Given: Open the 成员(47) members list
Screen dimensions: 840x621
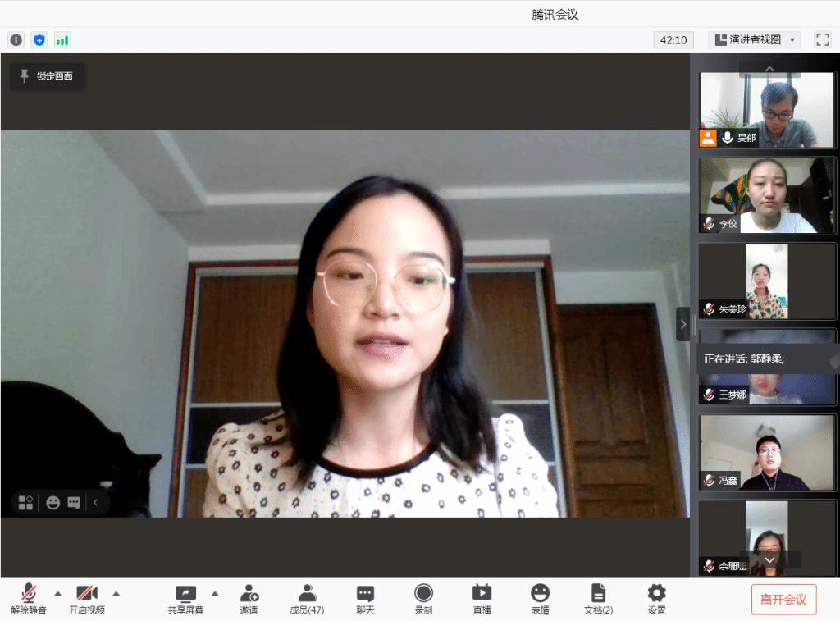Looking at the screenshot, I should click(x=306, y=598).
